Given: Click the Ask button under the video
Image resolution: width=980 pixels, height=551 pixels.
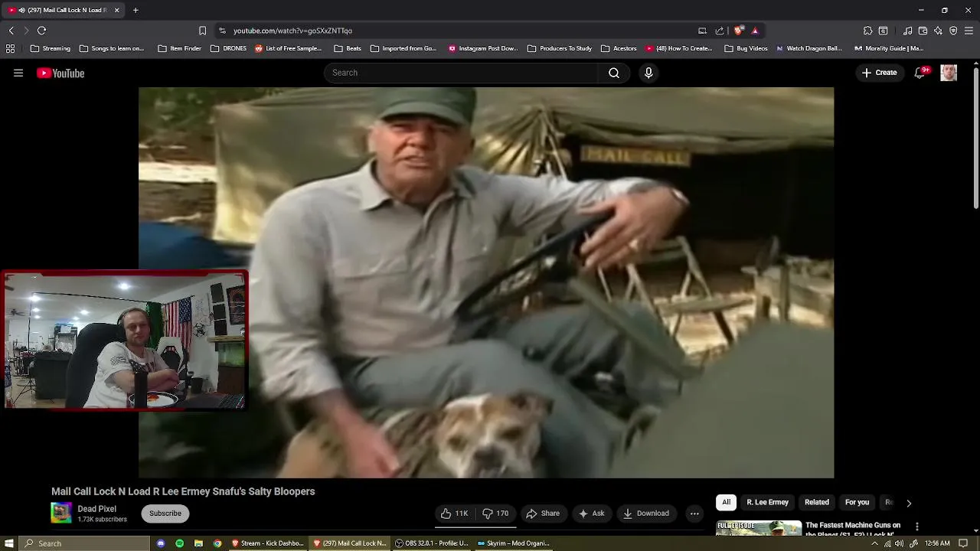Looking at the screenshot, I should click(x=592, y=514).
